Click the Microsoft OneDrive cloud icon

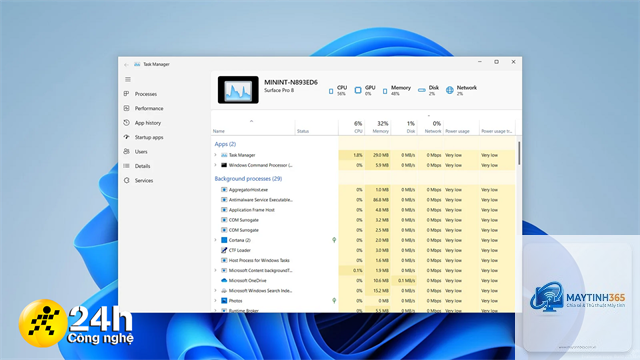(224, 280)
